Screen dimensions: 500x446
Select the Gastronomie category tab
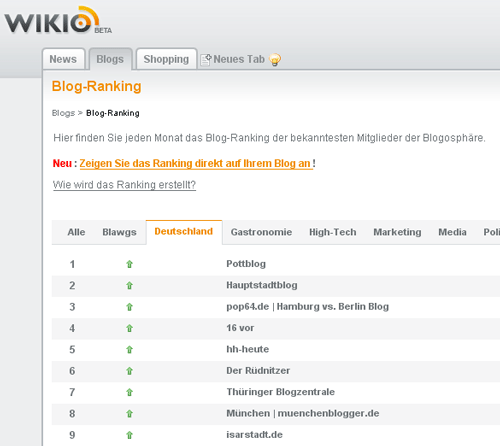(261, 232)
